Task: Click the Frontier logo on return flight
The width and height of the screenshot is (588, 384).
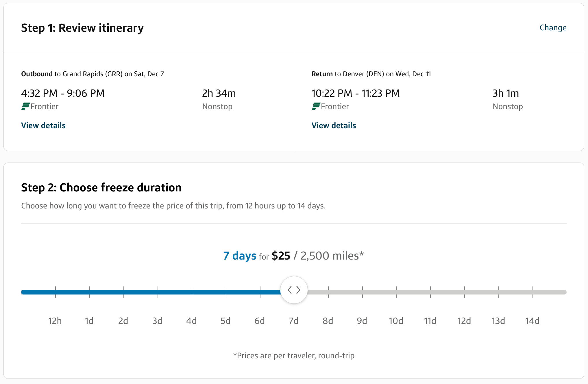Action: click(316, 107)
